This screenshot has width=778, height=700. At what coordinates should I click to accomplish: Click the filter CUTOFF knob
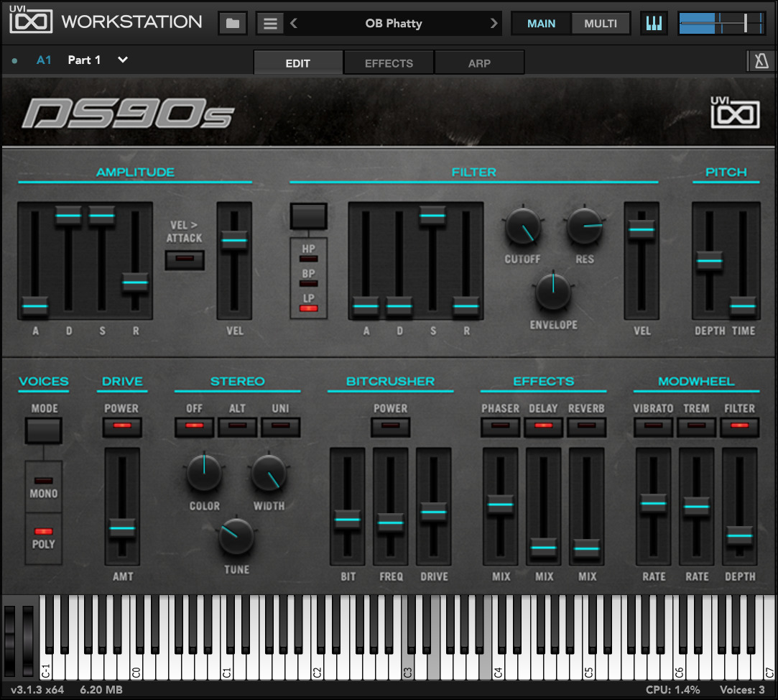tap(522, 226)
